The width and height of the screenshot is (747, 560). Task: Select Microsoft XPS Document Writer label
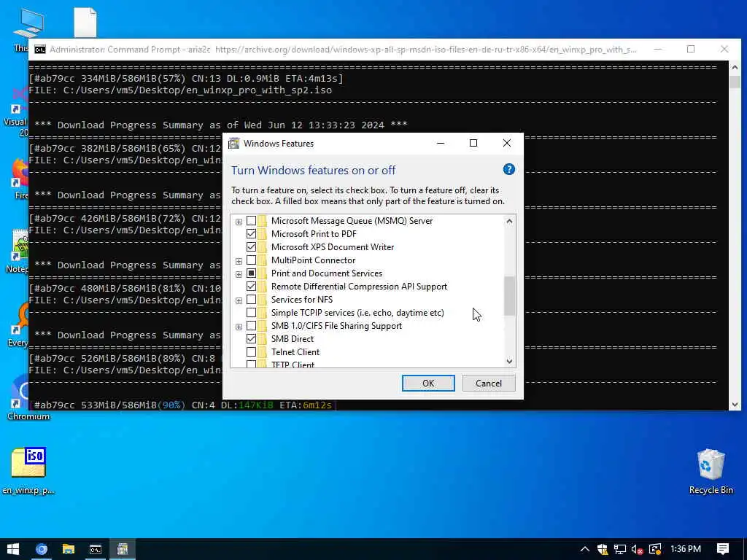pos(333,247)
